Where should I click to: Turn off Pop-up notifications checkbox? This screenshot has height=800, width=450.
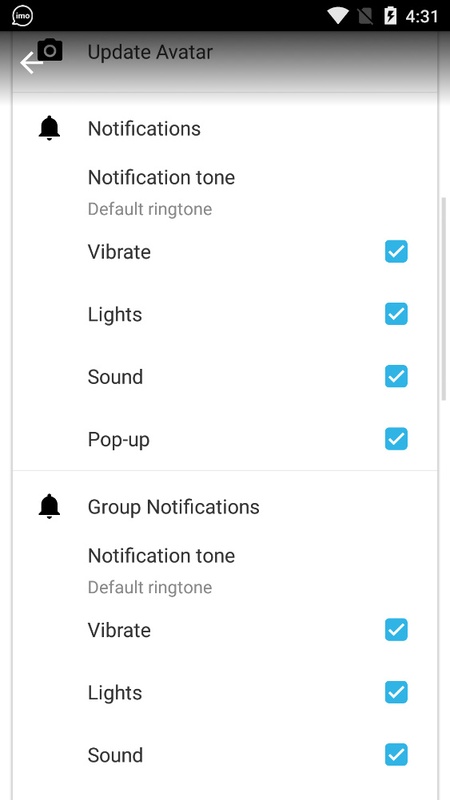[x=396, y=439]
